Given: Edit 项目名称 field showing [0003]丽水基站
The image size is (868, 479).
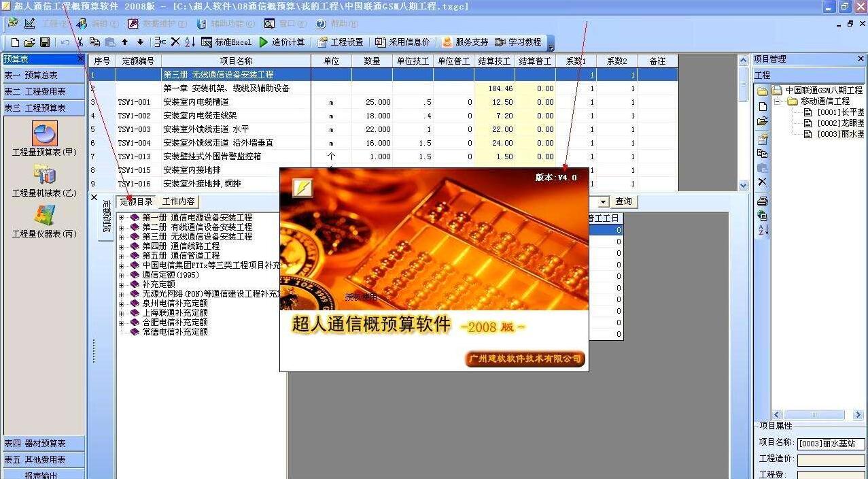Looking at the screenshot, I should pos(831,444).
